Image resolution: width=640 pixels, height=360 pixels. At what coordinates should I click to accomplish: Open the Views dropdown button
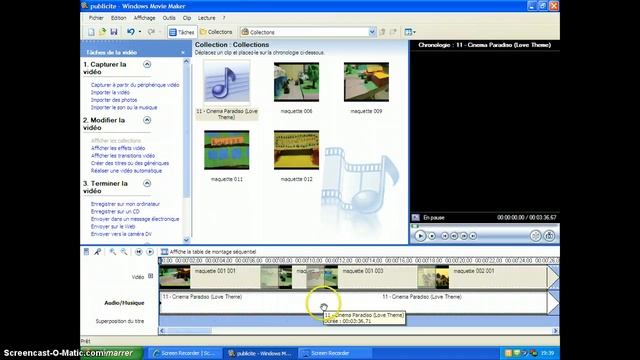410,32
